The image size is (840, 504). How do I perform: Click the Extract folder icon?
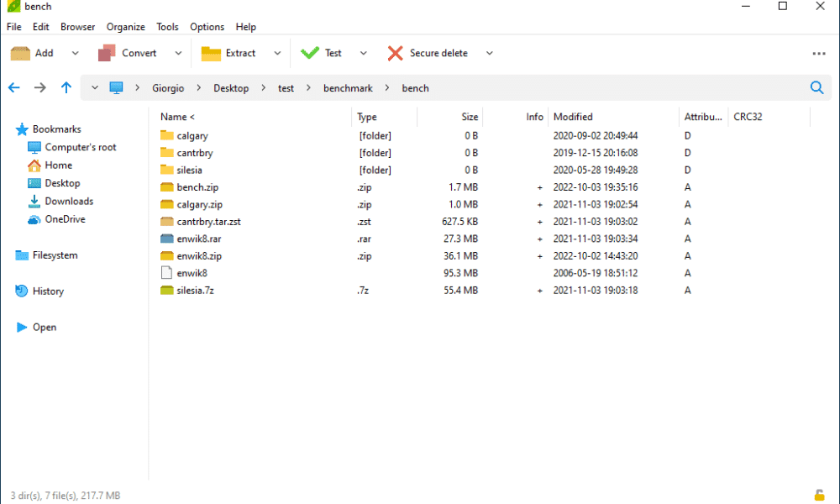(211, 53)
